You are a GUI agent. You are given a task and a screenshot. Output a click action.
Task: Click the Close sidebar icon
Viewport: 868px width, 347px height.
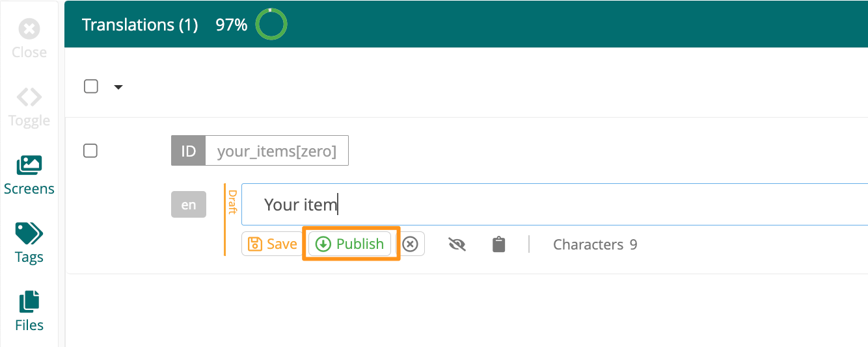[29, 29]
